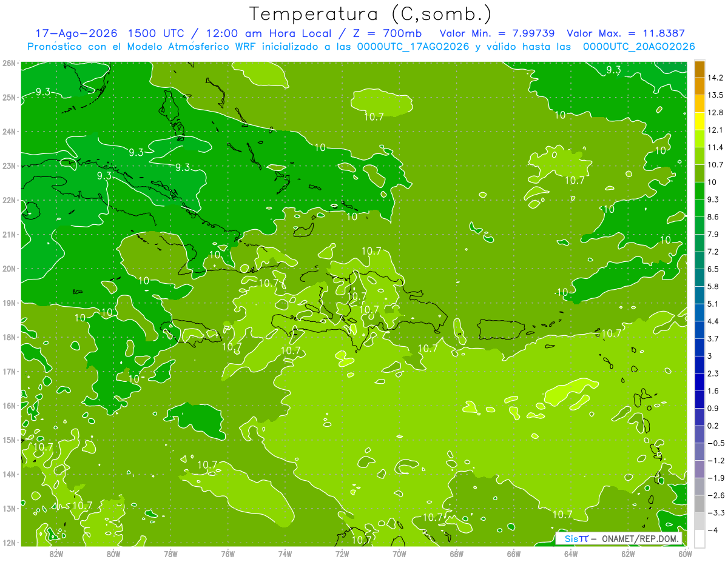
Task: Click the "60W" longitude axis label
Action: click(686, 554)
